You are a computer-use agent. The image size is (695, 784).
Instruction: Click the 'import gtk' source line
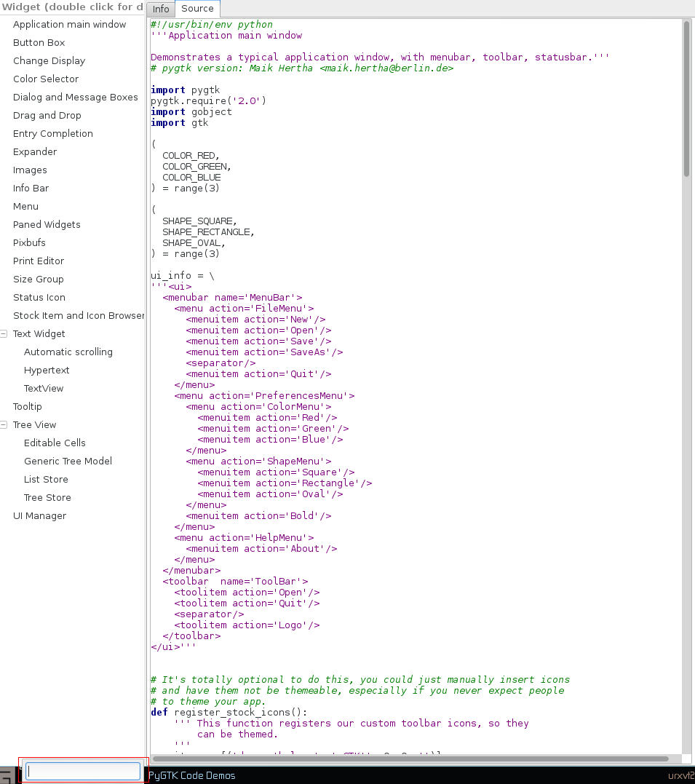tap(180, 122)
